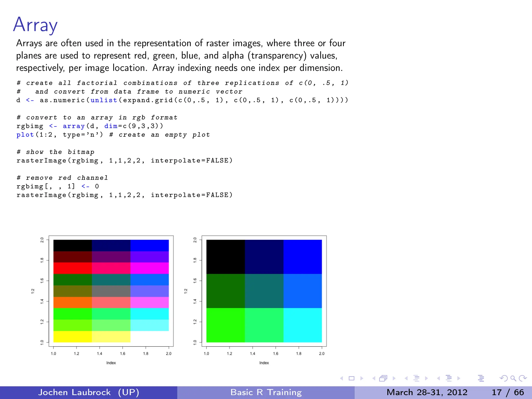The height and width of the screenshot is (399, 532).
Task: Click the magnifying glass search icon
Action: click(x=513, y=378)
